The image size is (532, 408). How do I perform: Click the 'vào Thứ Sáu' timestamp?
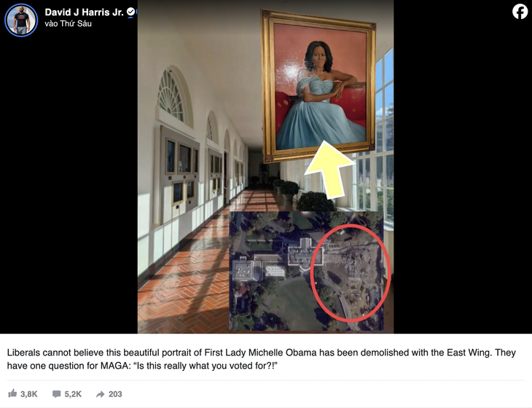(x=69, y=23)
